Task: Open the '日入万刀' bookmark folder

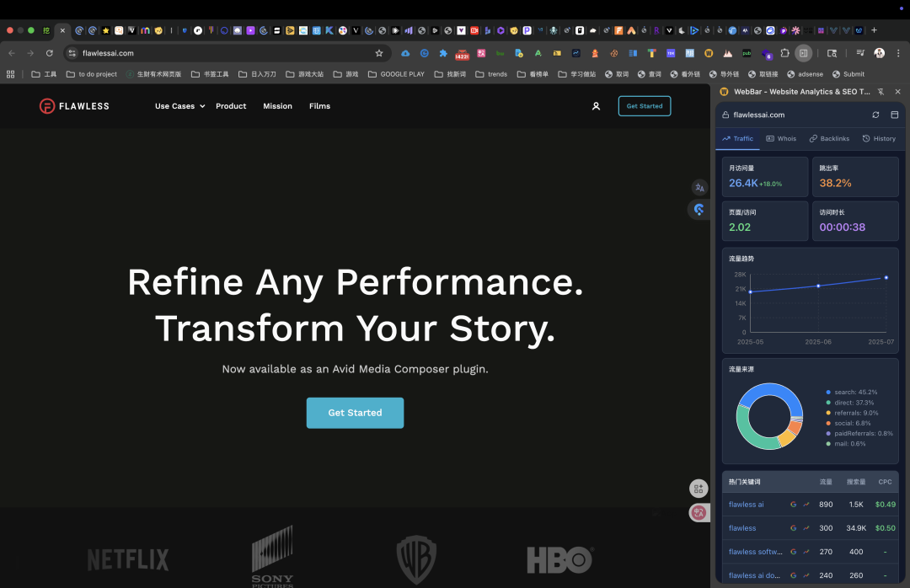Action: [x=257, y=74]
